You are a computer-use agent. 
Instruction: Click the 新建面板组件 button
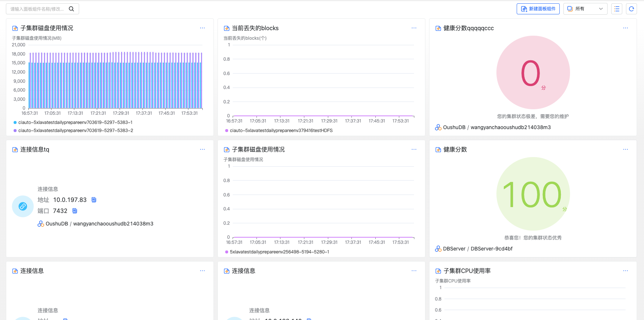coord(538,9)
